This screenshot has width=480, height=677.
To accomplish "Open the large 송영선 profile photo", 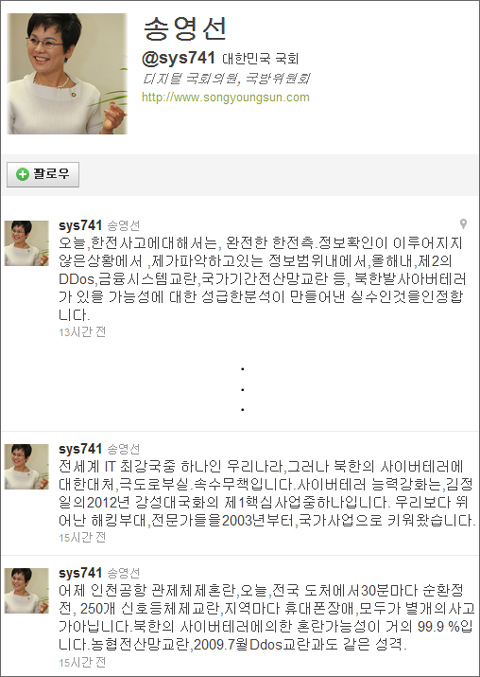I will (67, 73).
